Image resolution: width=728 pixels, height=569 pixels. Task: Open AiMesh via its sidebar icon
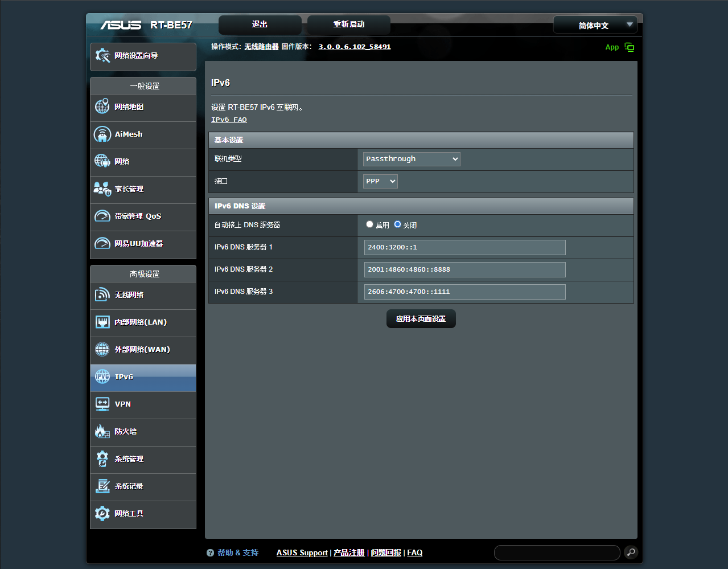tap(102, 134)
